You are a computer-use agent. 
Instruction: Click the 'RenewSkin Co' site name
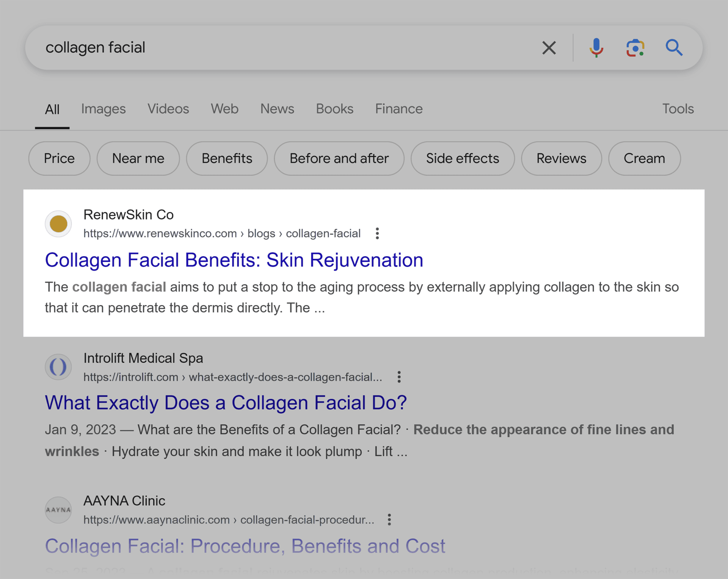129,215
